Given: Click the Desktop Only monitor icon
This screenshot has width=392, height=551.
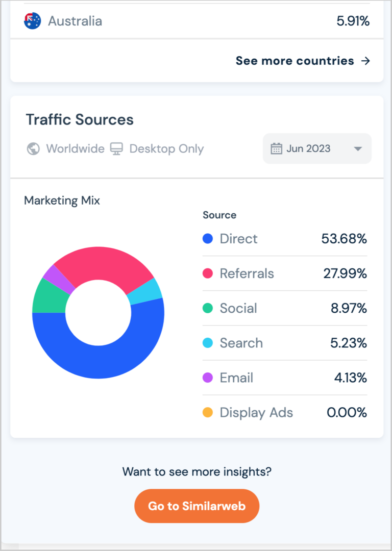Looking at the screenshot, I should 116,148.
